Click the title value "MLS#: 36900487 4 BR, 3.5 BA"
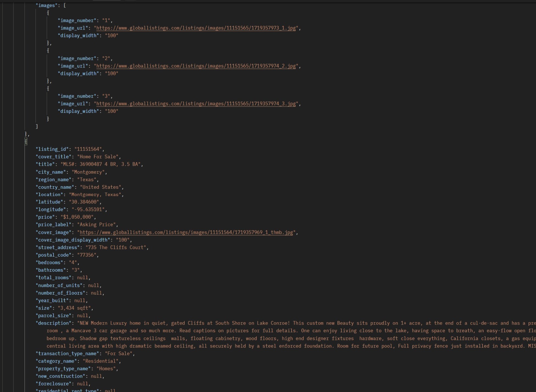The width and height of the screenshot is (536, 392). [x=100, y=164]
